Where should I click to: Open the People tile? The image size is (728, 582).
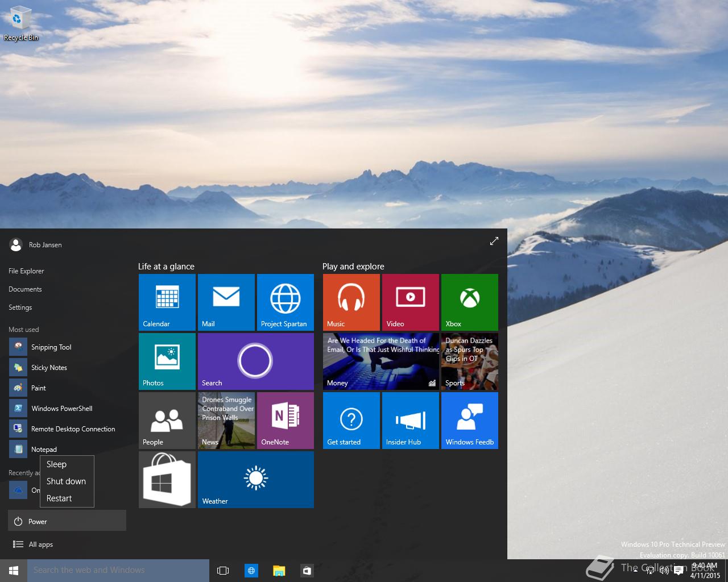[167, 421]
